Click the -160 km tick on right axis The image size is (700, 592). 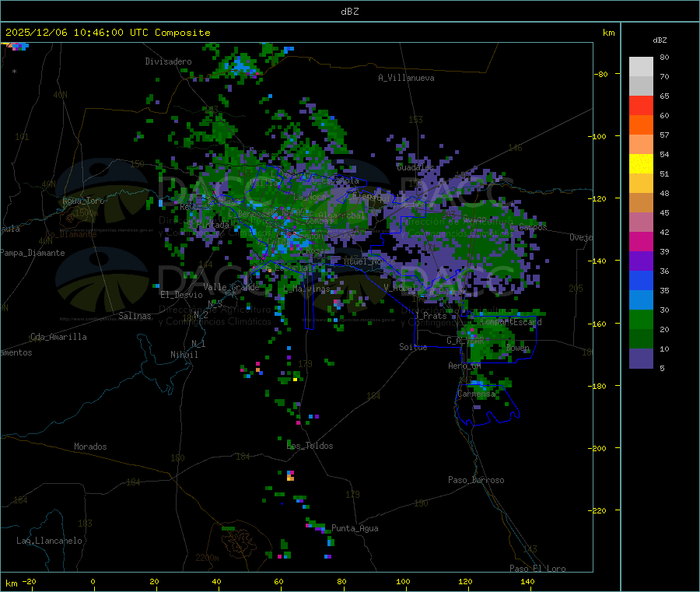click(599, 324)
